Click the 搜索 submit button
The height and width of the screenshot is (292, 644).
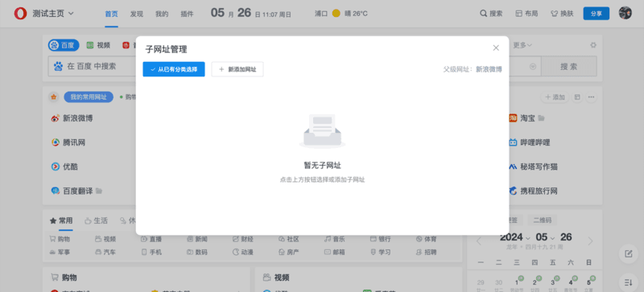(x=569, y=66)
